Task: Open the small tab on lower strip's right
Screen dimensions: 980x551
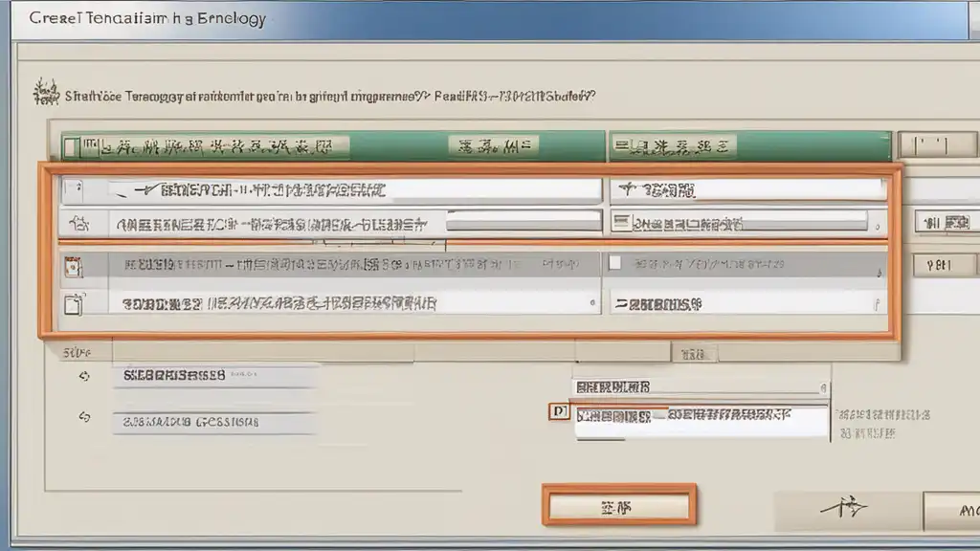Action: pos(694,354)
